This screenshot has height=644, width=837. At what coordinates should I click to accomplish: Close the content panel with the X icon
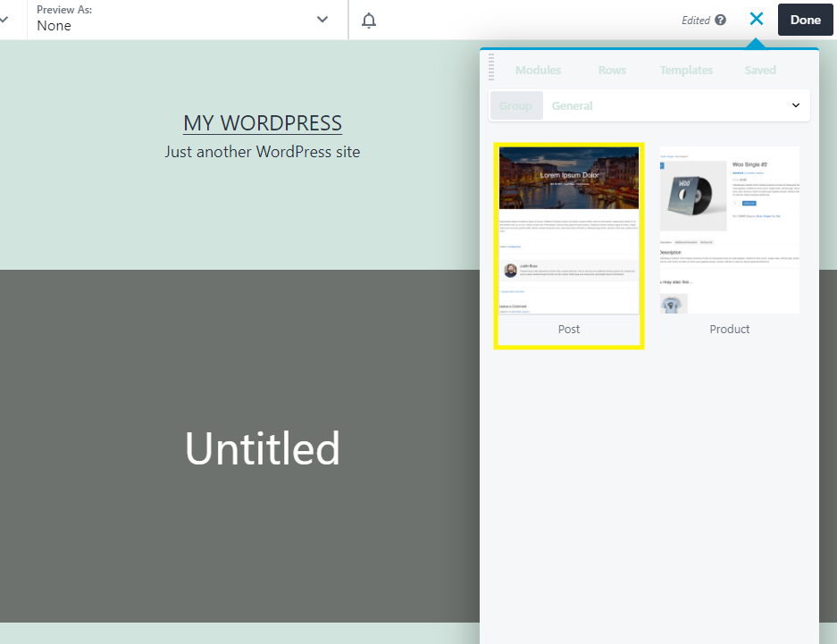coord(756,19)
